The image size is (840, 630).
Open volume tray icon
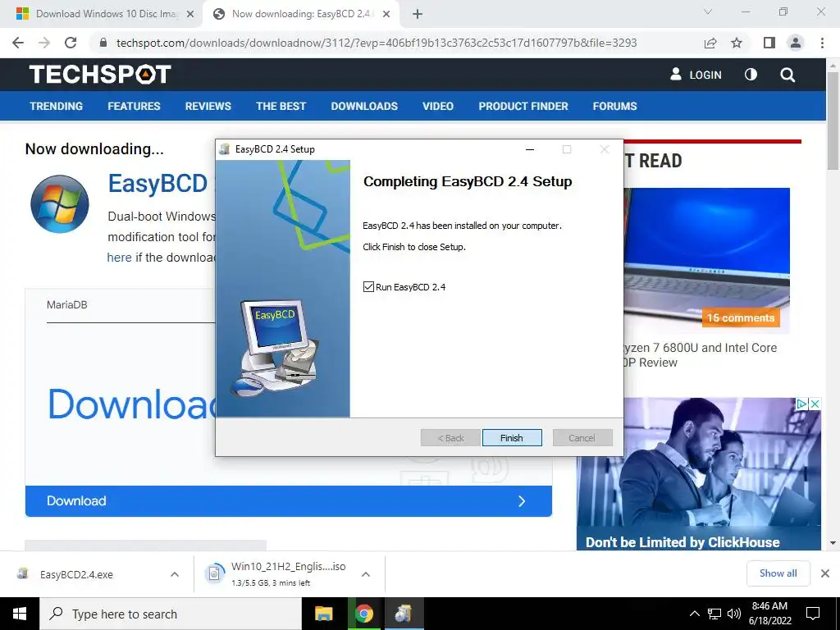(734, 614)
